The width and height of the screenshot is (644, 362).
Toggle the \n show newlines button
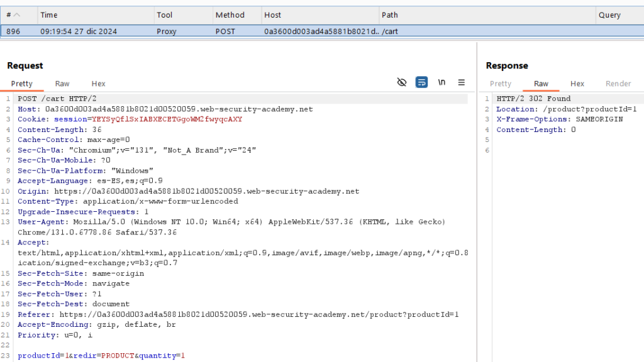point(441,82)
